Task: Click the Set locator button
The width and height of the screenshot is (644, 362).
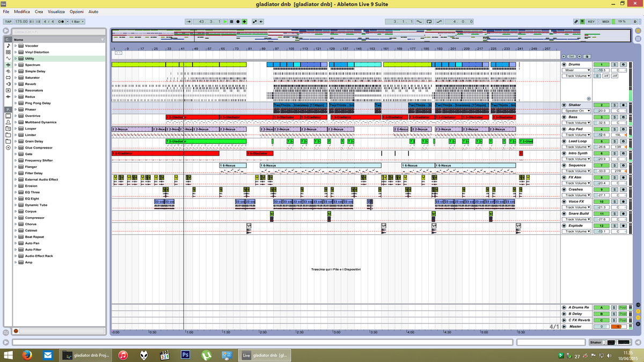Action: pos(572,56)
